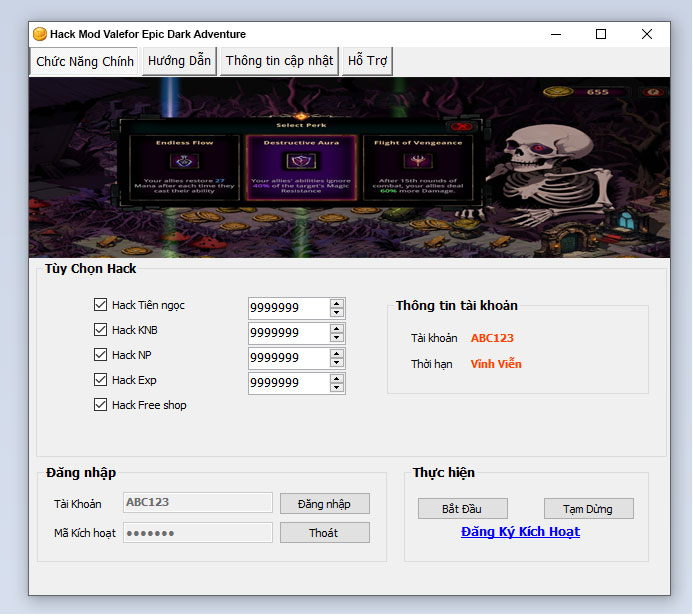Image resolution: width=693 pixels, height=616 pixels.
Task: Click the Tạm Dừng pause button
Action: (x=588, y=509)
